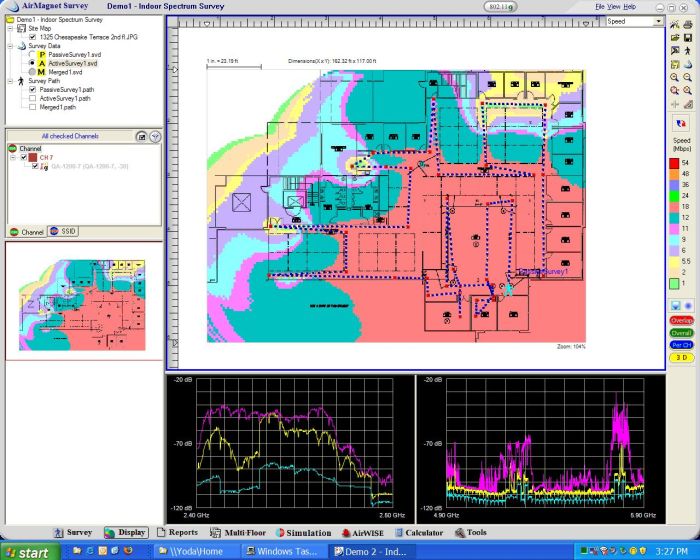700x560 pixels.
Task: Click the blue square icon below the legend
Action: pos(675,305)
